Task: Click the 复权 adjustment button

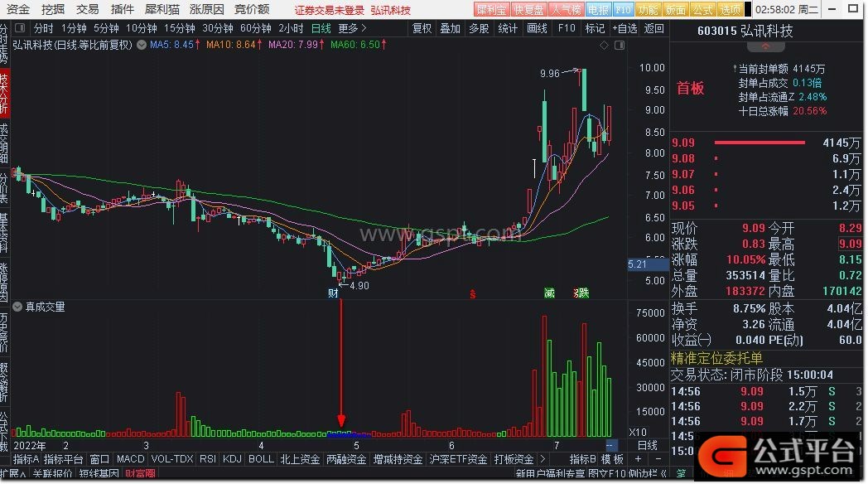Action: [x=422, y=27]
